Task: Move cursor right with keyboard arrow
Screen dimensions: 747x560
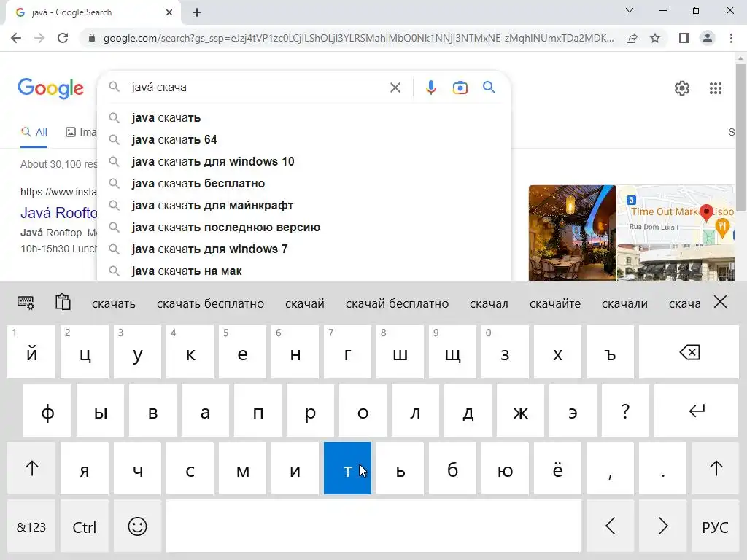Action: pos(662,526)
